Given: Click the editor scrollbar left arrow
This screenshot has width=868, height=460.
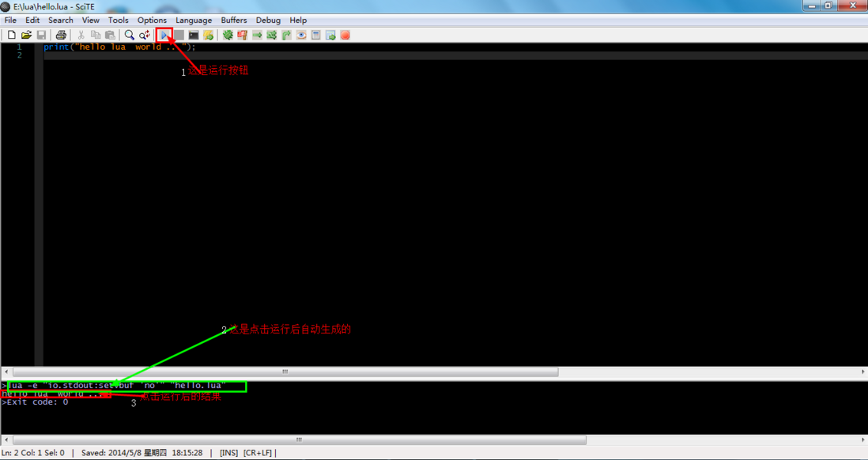Looking at the screenshot, I should click(6, 372).
